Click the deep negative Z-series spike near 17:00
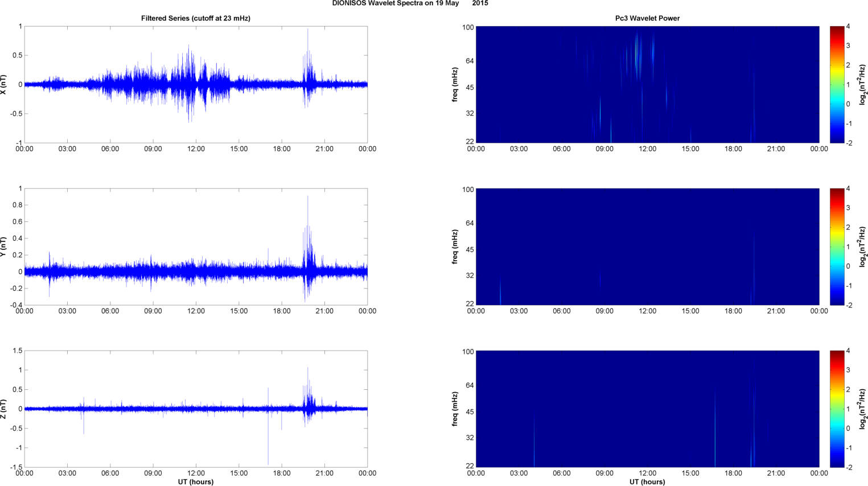The width and height of the screenshot is (868, 486). [268, 437]
